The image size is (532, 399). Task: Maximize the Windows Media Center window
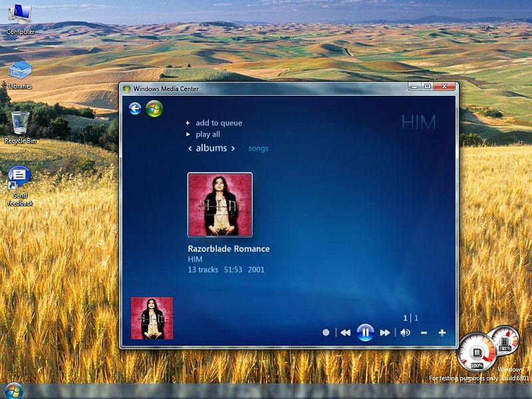pos(428,87)
